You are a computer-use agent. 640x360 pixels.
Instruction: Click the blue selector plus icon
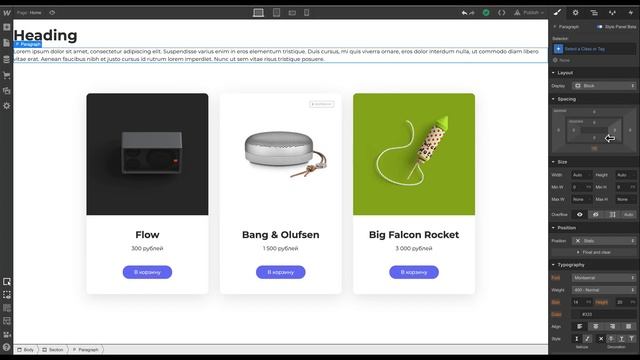point(558,49)
